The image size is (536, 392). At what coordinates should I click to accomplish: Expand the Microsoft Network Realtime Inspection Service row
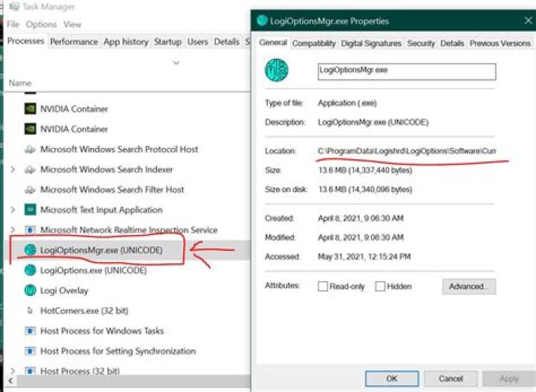(13, 230)
